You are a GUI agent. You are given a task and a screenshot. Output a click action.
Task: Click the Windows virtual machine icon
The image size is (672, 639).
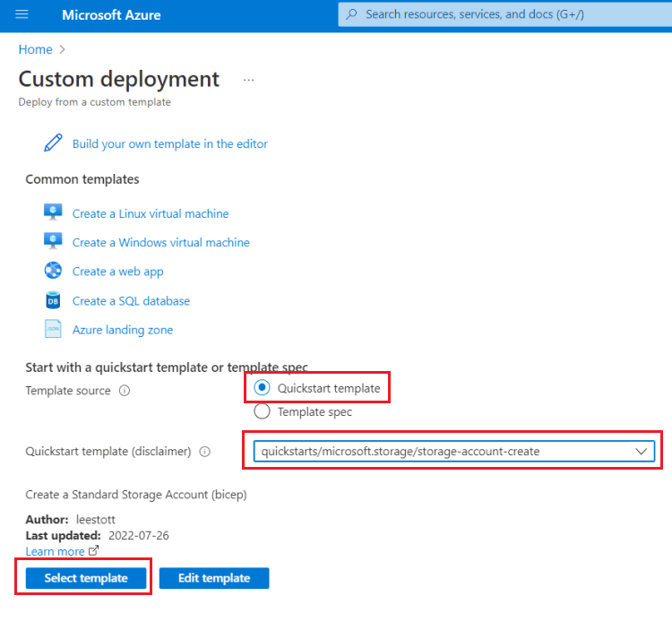[53, 241]
